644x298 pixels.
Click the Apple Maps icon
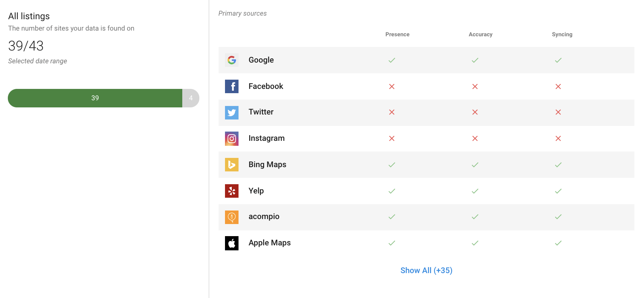coord(232,243)
